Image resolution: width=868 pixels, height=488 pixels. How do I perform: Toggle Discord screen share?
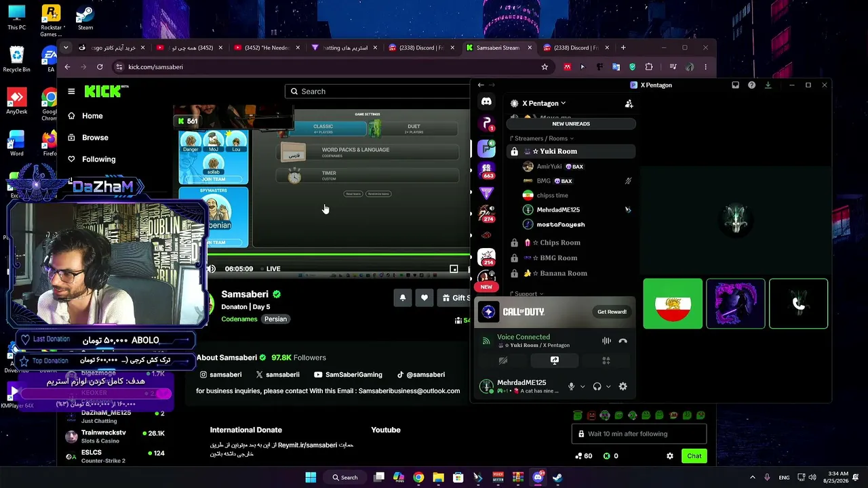click(555, 361)
